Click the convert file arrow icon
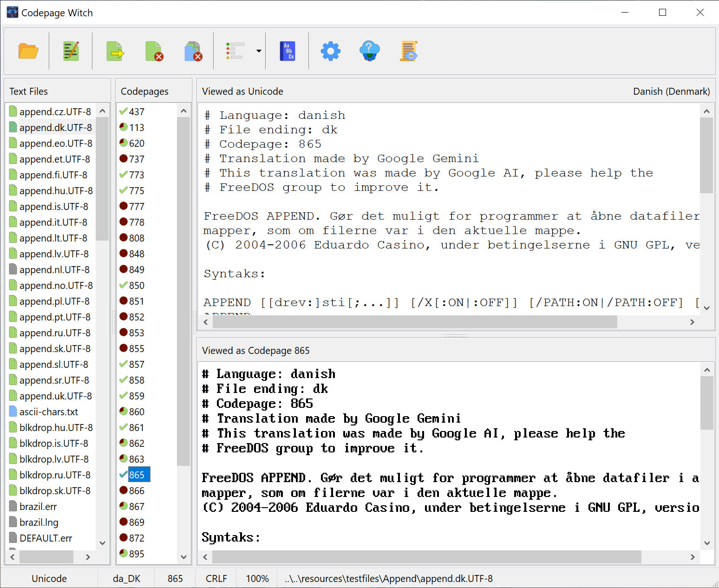This screenshot has height=588, width=719. pos(115,51)
